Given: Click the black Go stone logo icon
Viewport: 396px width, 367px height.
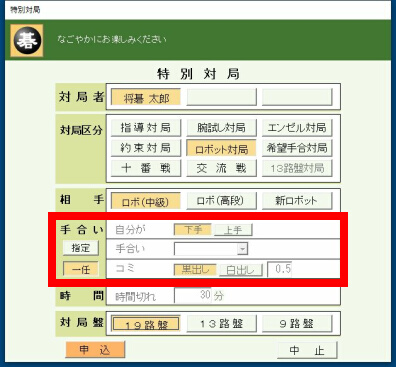Looking at the screenshot, I should pyautogui.click(x=27, y=40).
